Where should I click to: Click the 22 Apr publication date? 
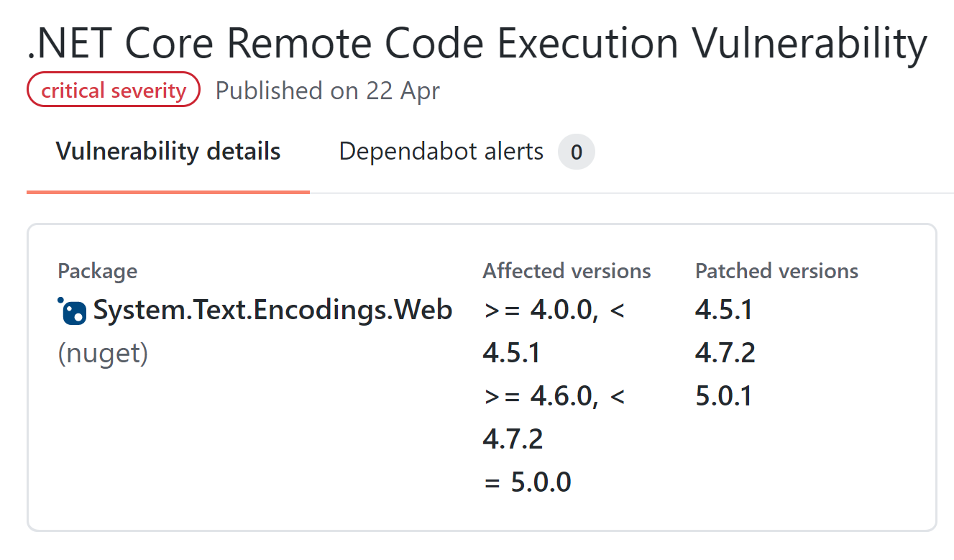(403, 91)
